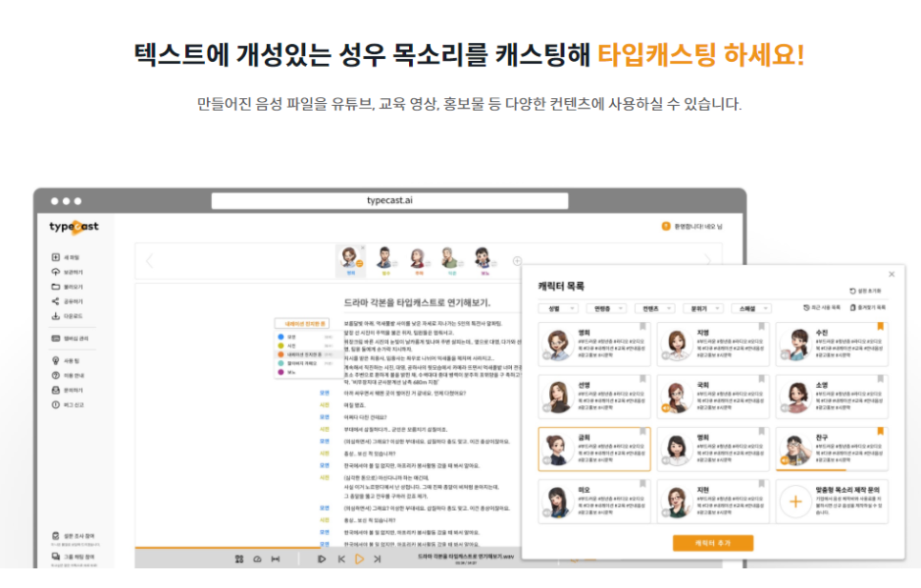Open the 분위기 mood filter dropdown
Image resolution: width=921 pixels, height=588 pixels.
click(x=703, y=308)
